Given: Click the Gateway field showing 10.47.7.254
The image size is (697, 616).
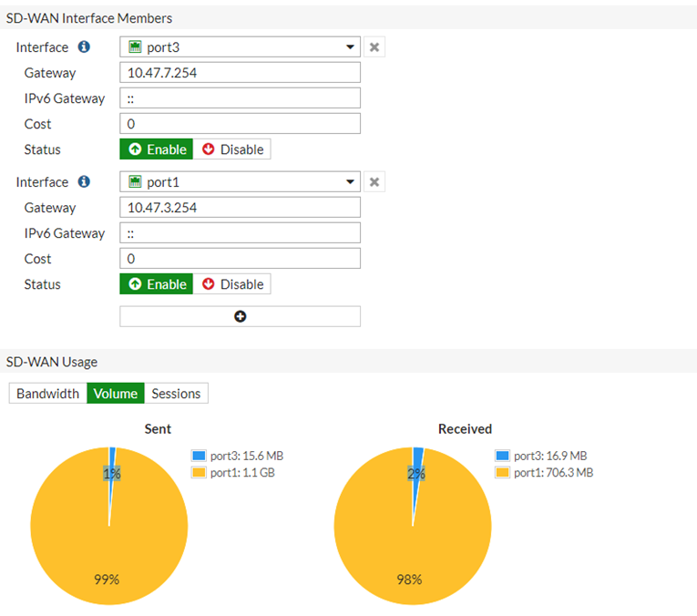Looking at the screenshot, I should 240,73.
